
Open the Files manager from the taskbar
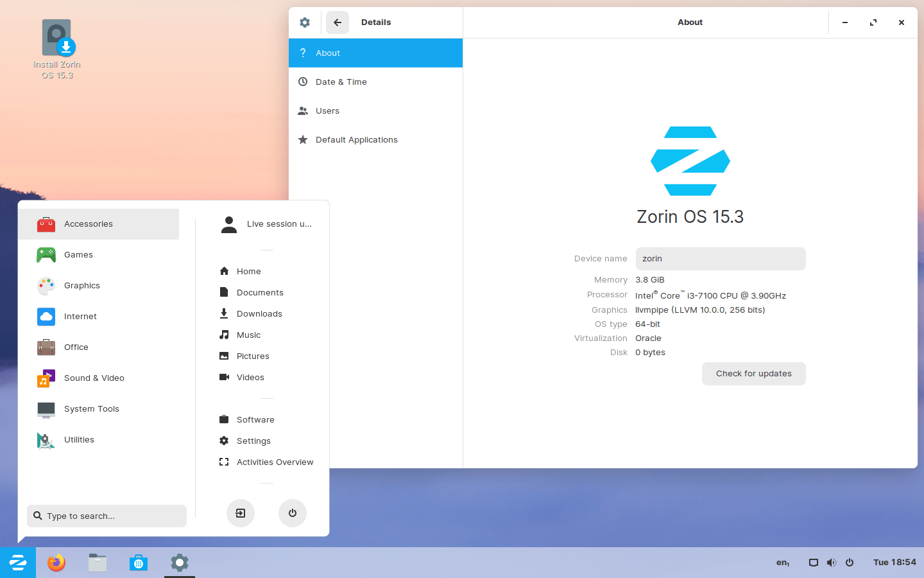coord(98,563)
